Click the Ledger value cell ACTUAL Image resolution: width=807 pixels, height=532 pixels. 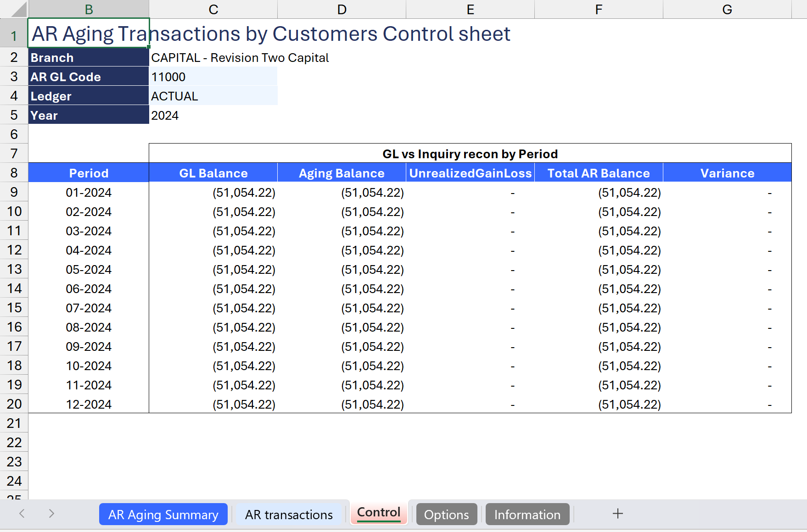[x=213, y=96]
